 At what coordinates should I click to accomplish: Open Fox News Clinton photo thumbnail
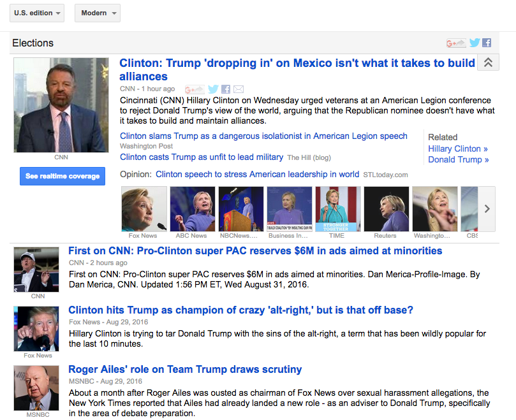(x=144, y=209)
